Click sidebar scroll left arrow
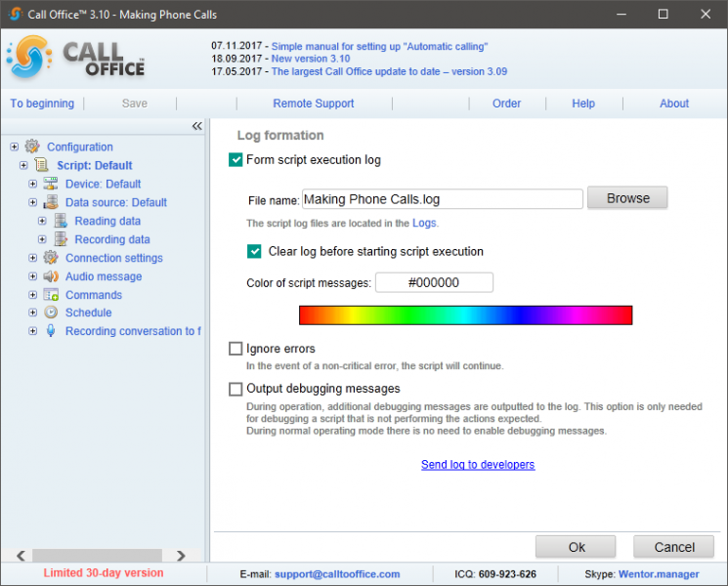Image resolution: width=728 pixels, height=586 pixels. [x=21, y=556]
